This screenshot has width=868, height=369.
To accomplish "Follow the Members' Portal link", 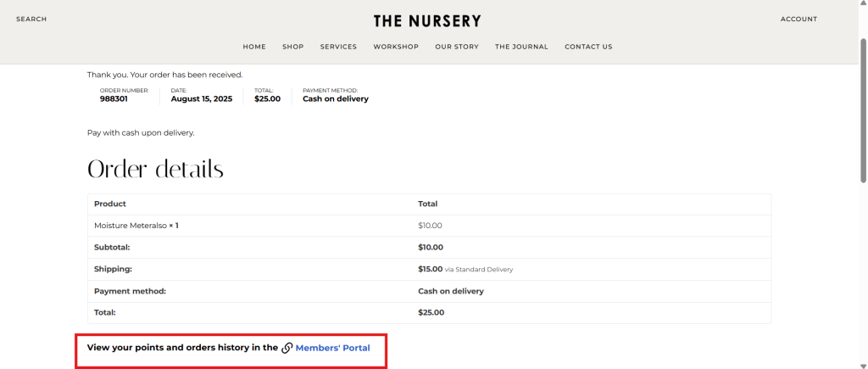I will (332, 348).
